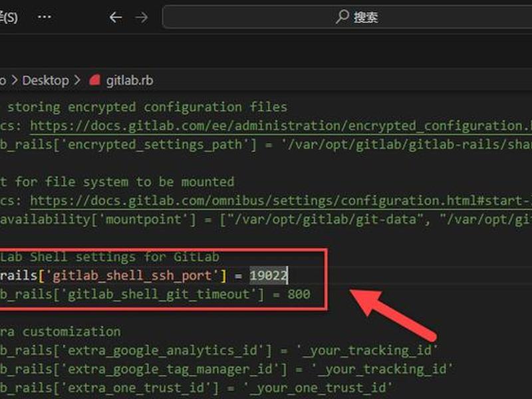The height and width of the screenshot is (399, 532).
Task: Focus the 搜索 search box
Action: click(347, 17)
